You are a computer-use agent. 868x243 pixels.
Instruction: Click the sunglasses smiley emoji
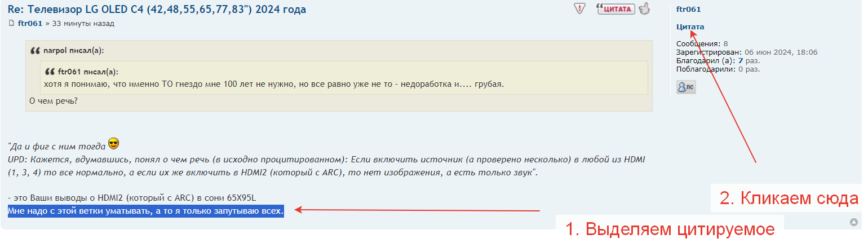pos(113,144)
